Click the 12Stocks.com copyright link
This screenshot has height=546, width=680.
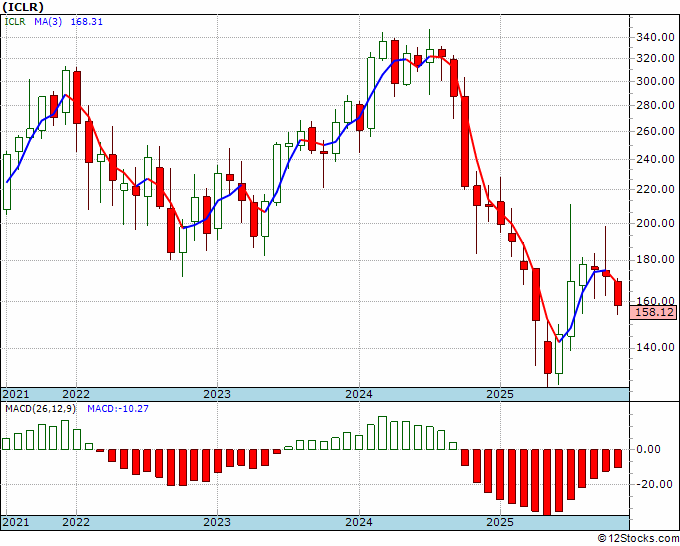coord(638,539)
